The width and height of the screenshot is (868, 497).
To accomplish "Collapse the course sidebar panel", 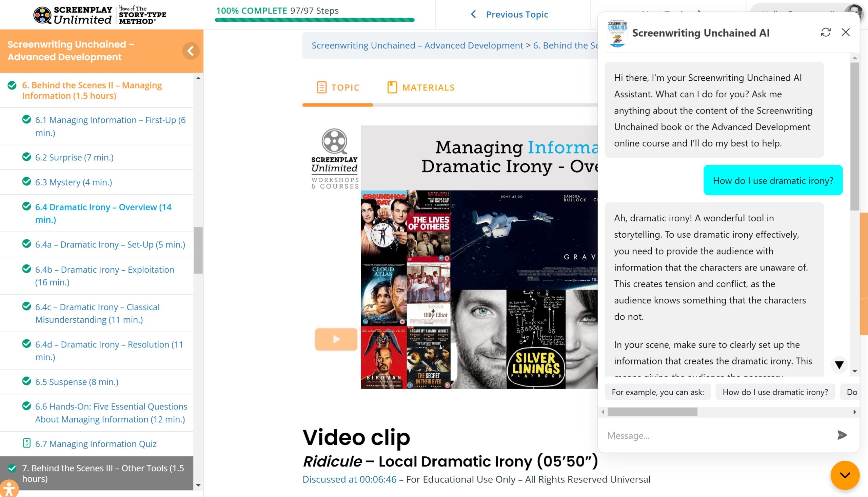I will (191, 51).
